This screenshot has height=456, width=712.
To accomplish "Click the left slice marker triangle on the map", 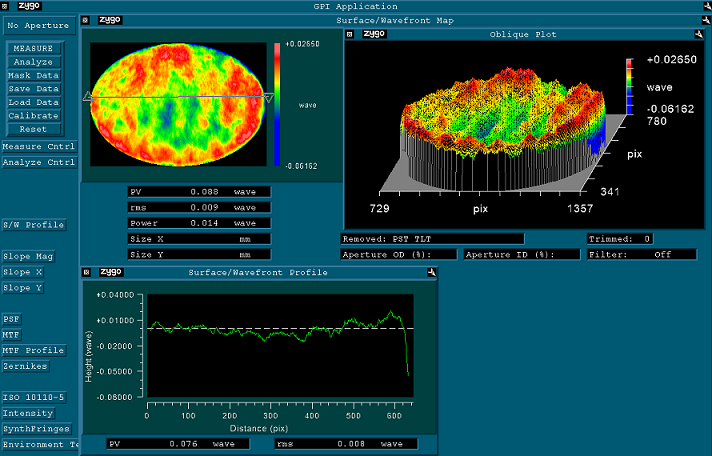I will point(88,96).
